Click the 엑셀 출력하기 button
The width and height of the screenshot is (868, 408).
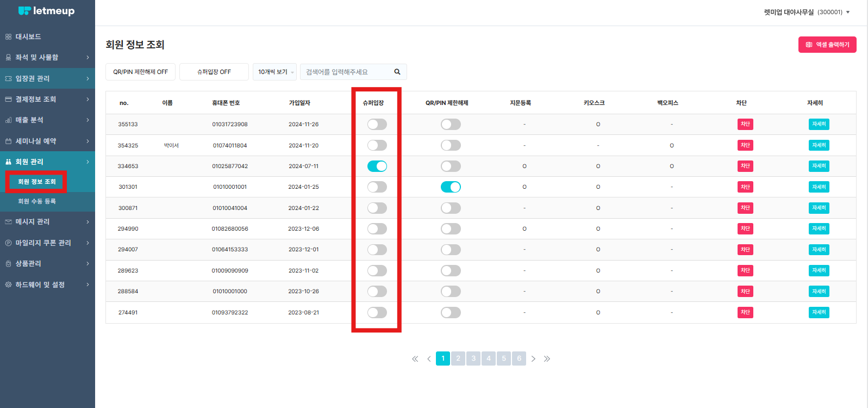tap(827, 45)
